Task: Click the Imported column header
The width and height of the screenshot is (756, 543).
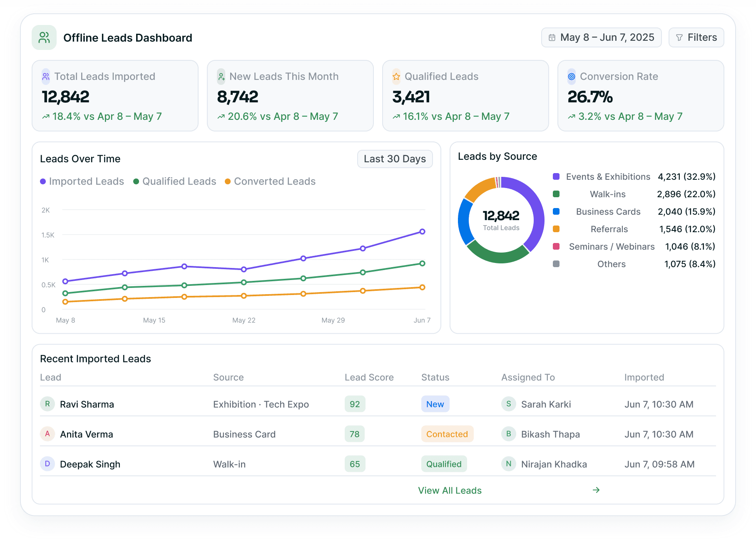Action: (x=644, y=377)
